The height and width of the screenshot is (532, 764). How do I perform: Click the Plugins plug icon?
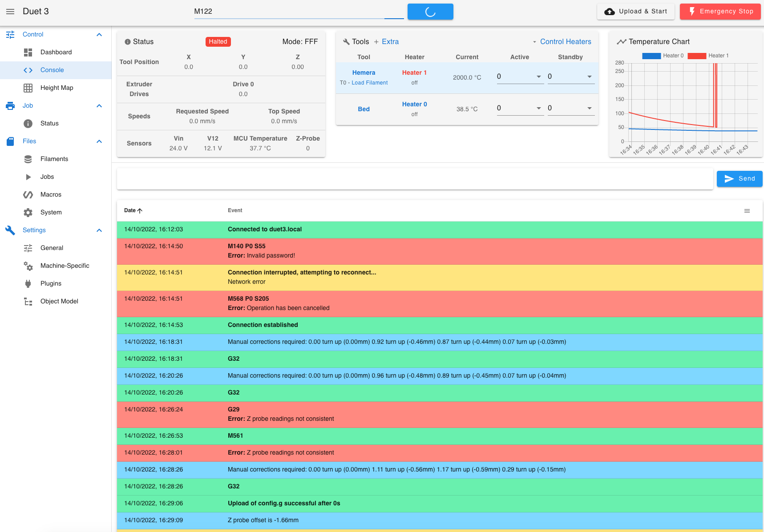pyautogui.click(x=28, y=283)
